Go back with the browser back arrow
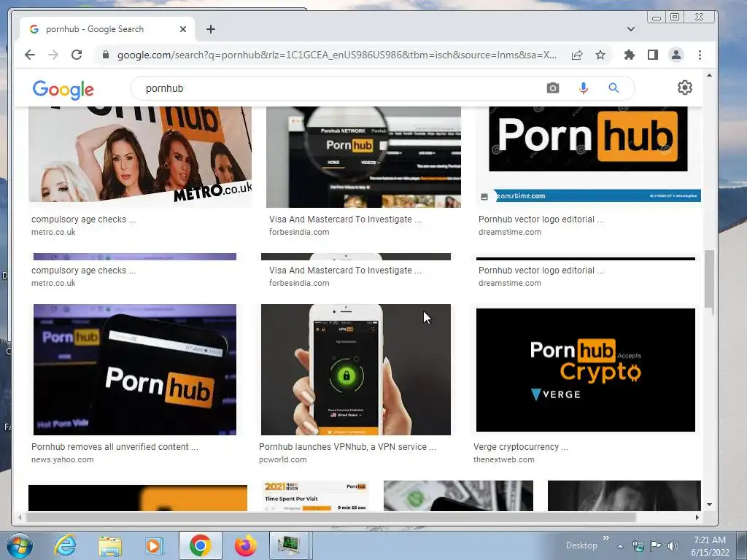The height and width of the screenshot is (560, 747). [x=30, y=55]
